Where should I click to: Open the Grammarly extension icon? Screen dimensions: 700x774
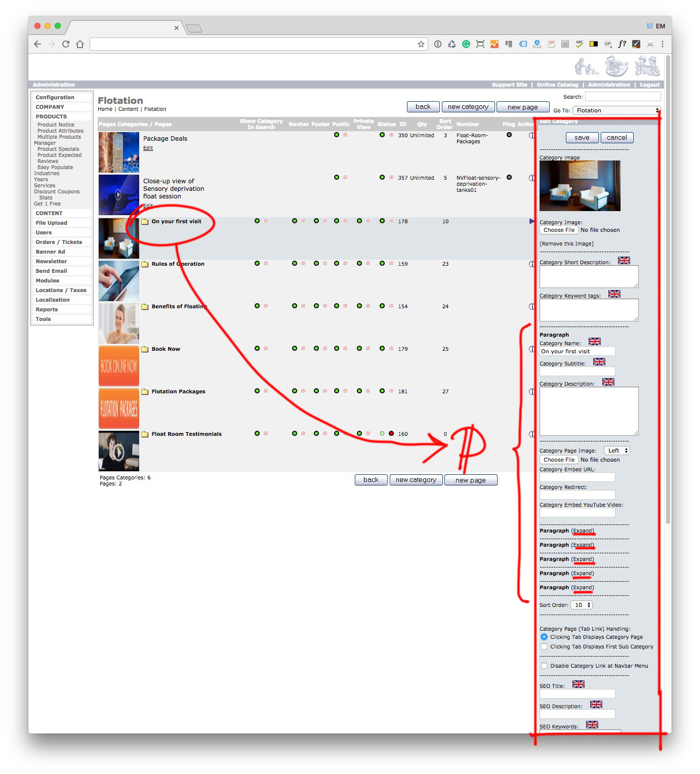click(x=466, y=44)
